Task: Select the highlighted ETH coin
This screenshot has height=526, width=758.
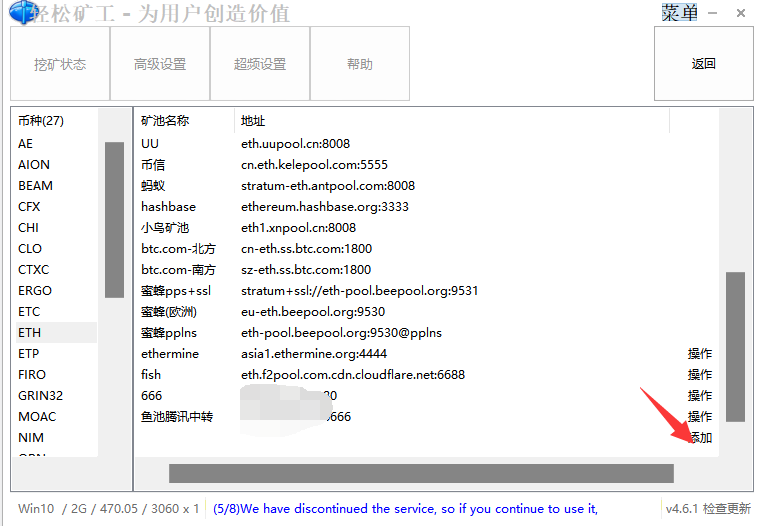Action: pyautogui.click(x=56, y=333)
